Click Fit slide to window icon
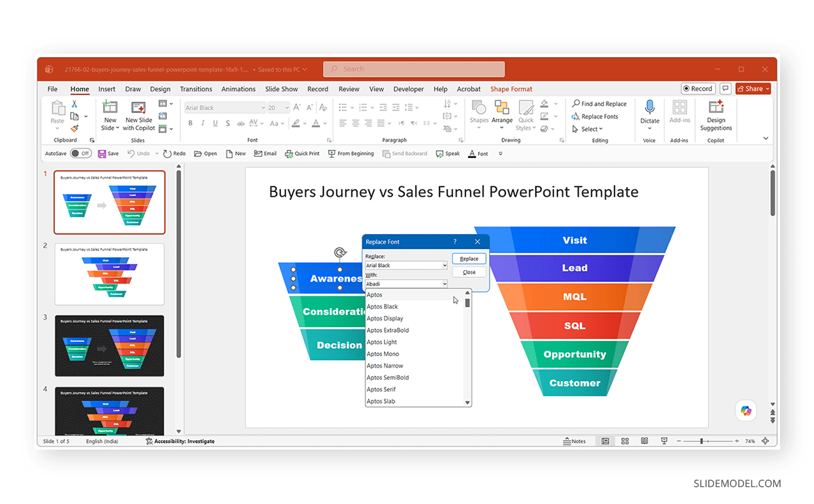814x504 pixels. pyautogui.click(x=765, y=441)
